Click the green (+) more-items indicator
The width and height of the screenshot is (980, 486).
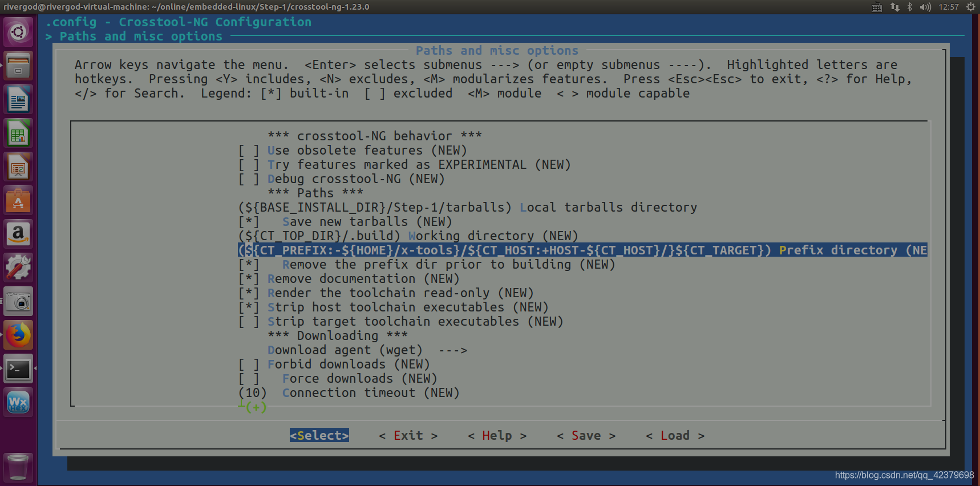256,407
